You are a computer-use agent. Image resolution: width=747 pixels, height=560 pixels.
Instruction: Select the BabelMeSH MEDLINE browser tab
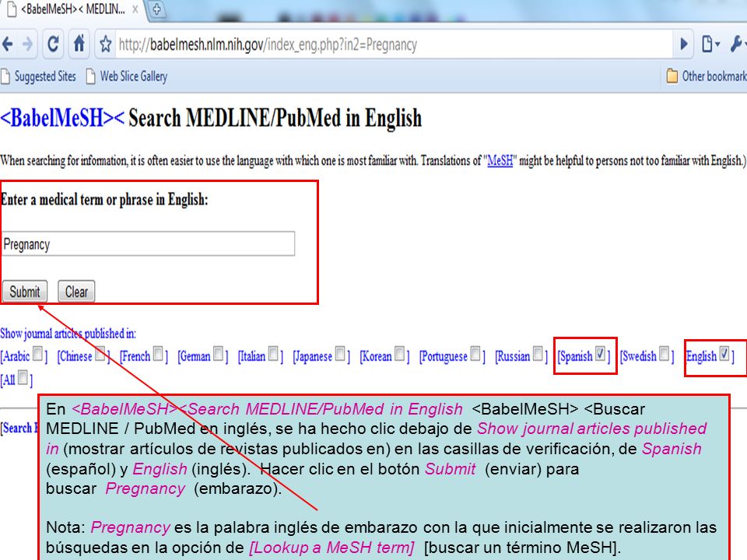[72, 9]
